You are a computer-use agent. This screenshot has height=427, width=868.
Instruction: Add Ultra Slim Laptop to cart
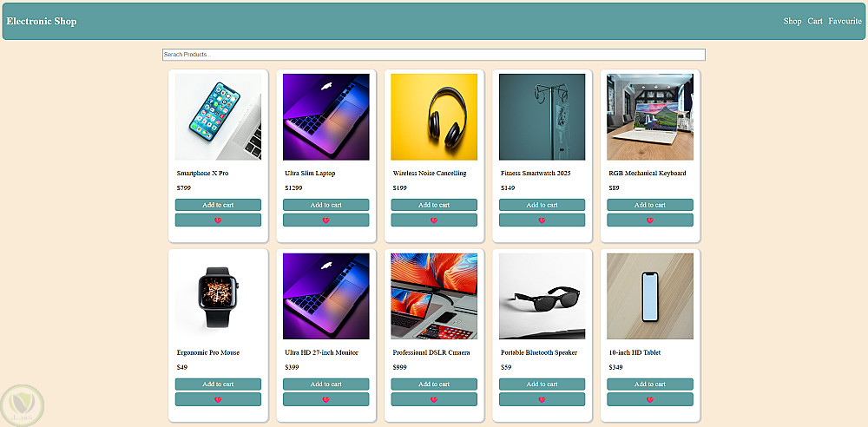tap(326, 205)
